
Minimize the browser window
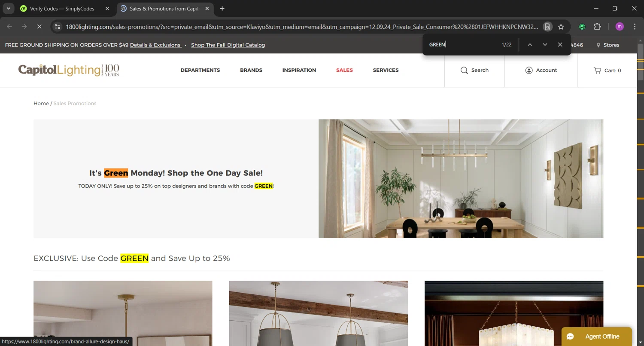[596, 9]
